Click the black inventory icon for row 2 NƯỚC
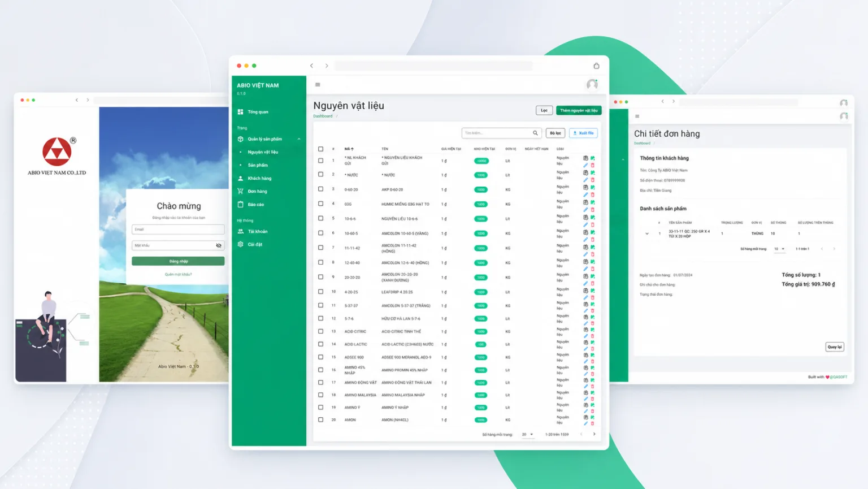868x489 pixels. click(585, 172)
